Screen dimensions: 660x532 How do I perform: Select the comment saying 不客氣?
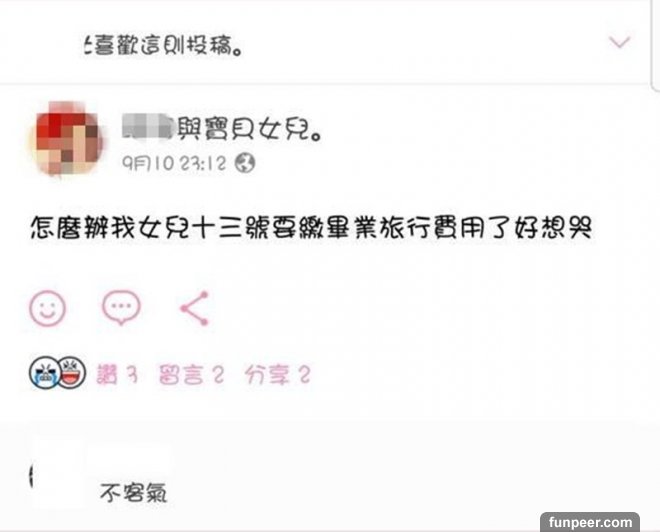[x=134, y=493]
